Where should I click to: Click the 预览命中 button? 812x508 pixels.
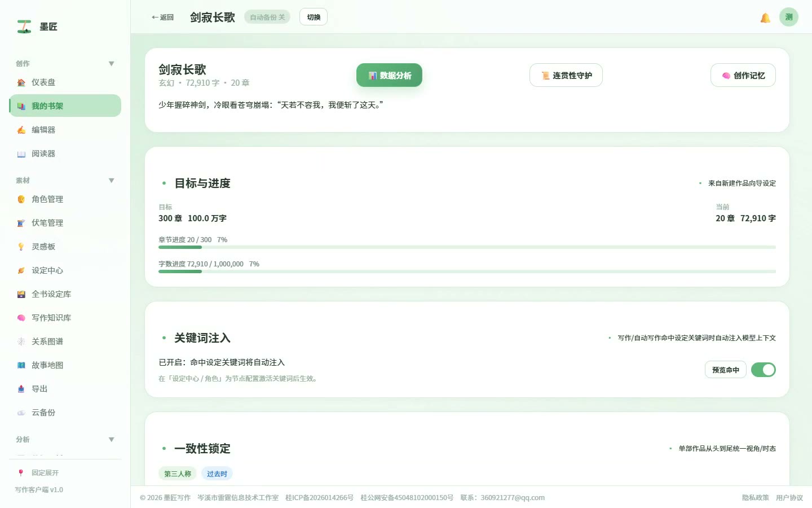tap(726, 370)
